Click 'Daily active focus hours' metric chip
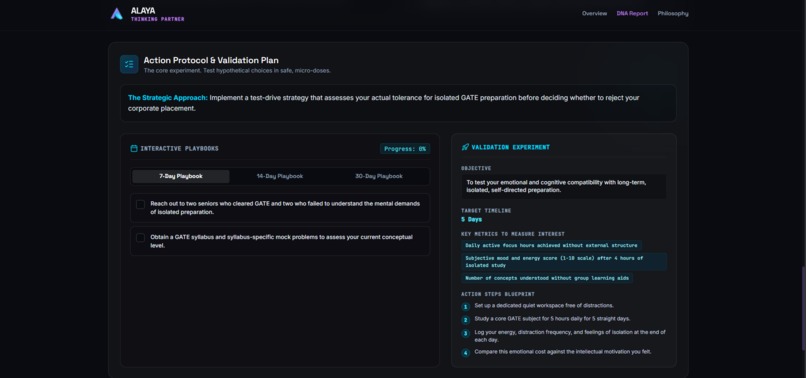806x378 pixels. (551, 245)
